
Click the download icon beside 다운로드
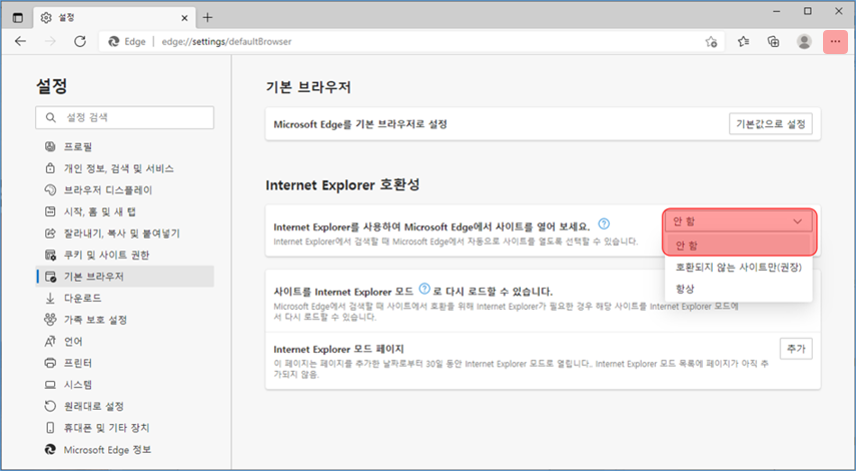[50, 298]
